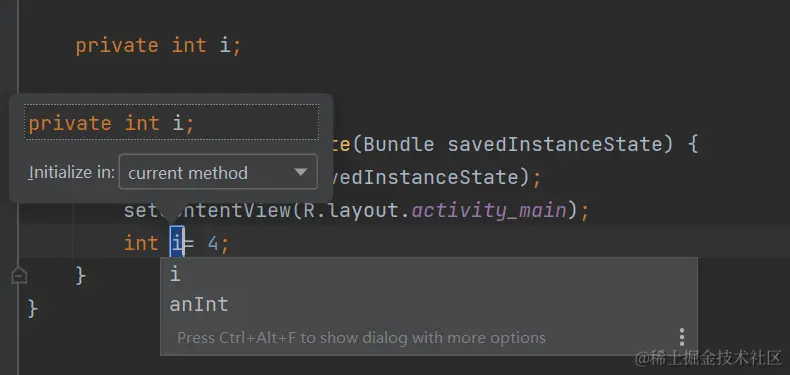Click the field name i in the top declaration
The width and height of the screenshot is (790, 375).
(225, 46)
